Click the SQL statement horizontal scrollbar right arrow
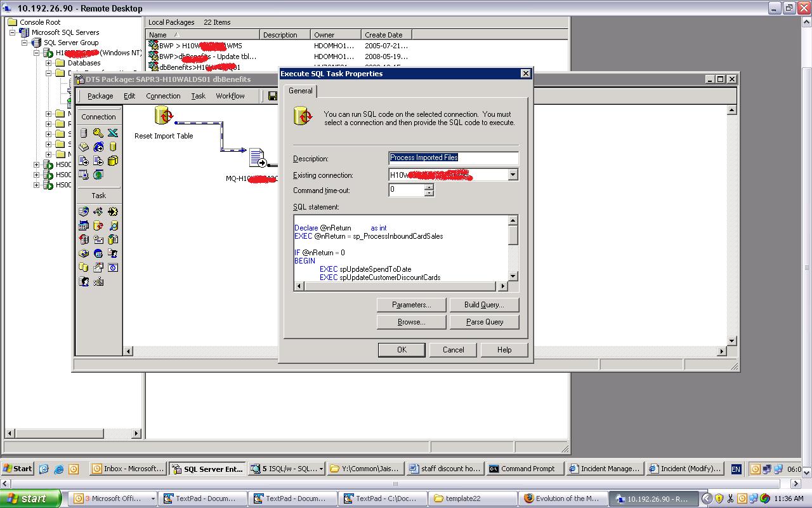This screenshot has height=508, width=812. coord(503,286)
